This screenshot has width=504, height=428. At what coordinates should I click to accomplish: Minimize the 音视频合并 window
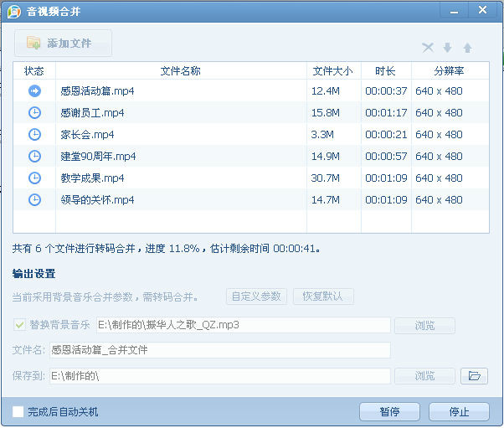tap(454, 12)
